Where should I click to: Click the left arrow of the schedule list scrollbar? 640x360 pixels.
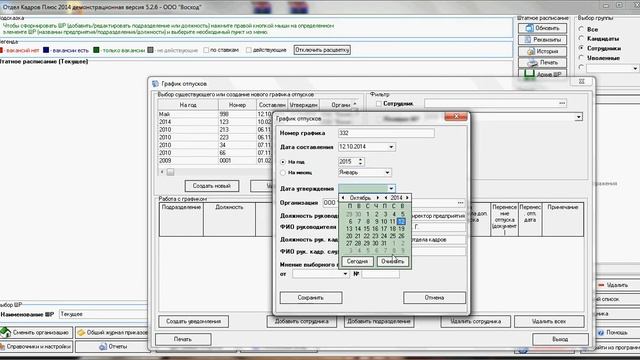click(162, 172)
